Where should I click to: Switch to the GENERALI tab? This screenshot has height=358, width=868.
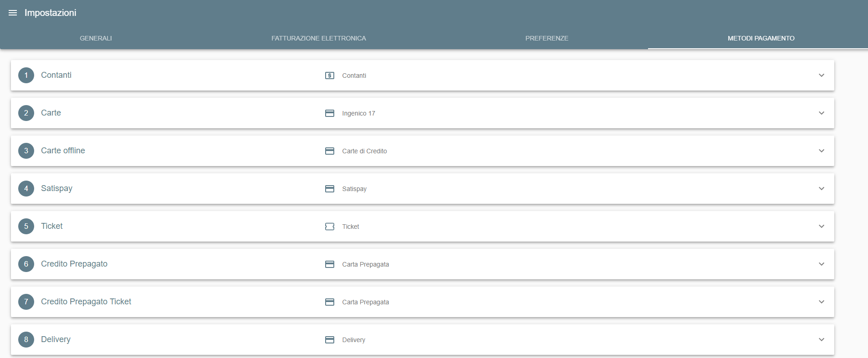pyautogui.click(x=96, y=38)
